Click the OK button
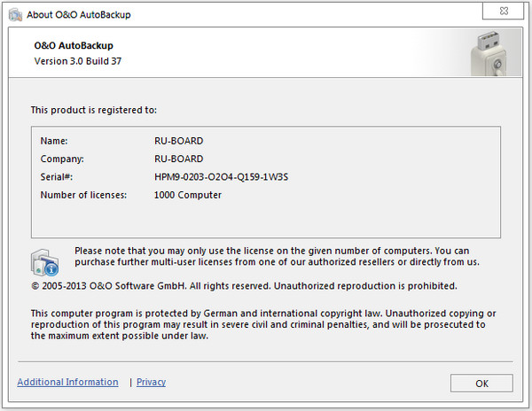 pyautogui.click(x=481, y=383)
